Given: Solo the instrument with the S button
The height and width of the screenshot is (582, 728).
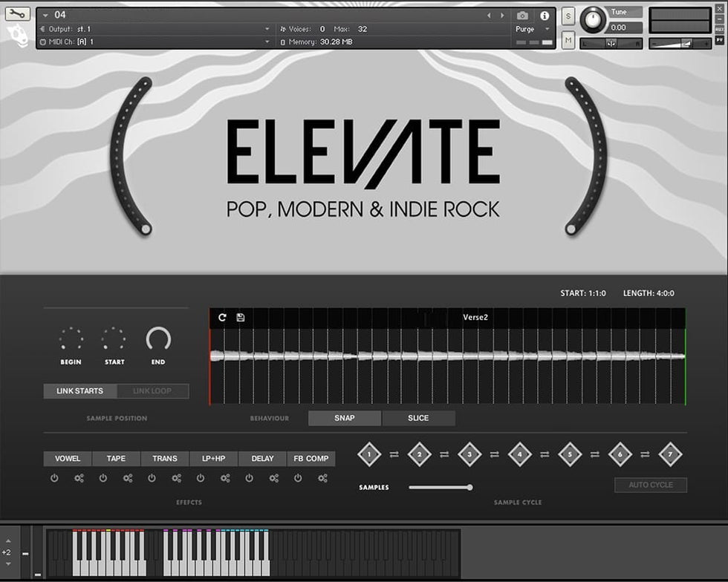Looking at the screenshot, I should [568, 16].
